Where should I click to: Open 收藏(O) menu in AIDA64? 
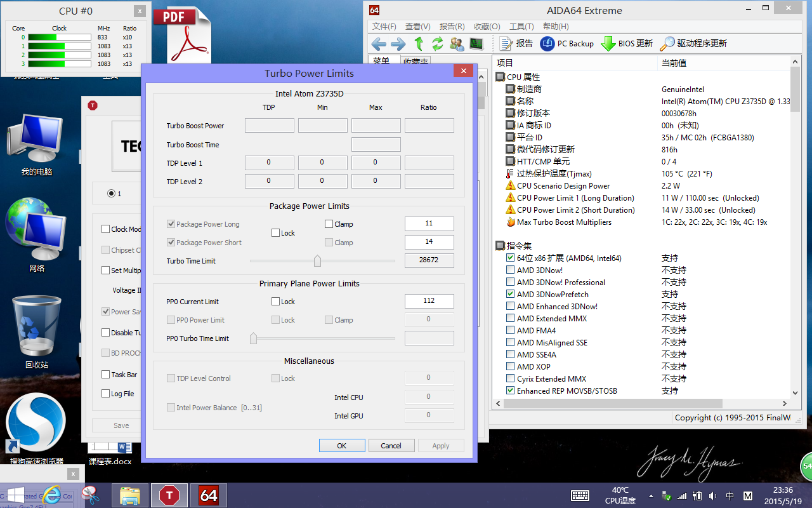[487, 27]
